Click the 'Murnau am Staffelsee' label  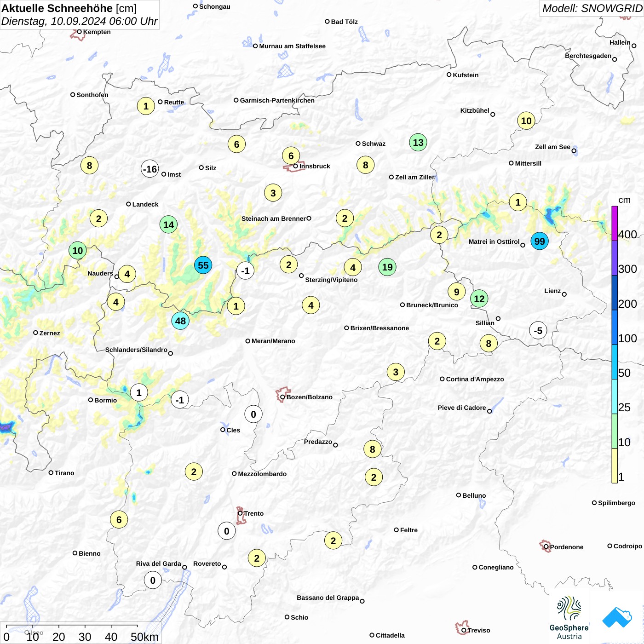[292, 46]
